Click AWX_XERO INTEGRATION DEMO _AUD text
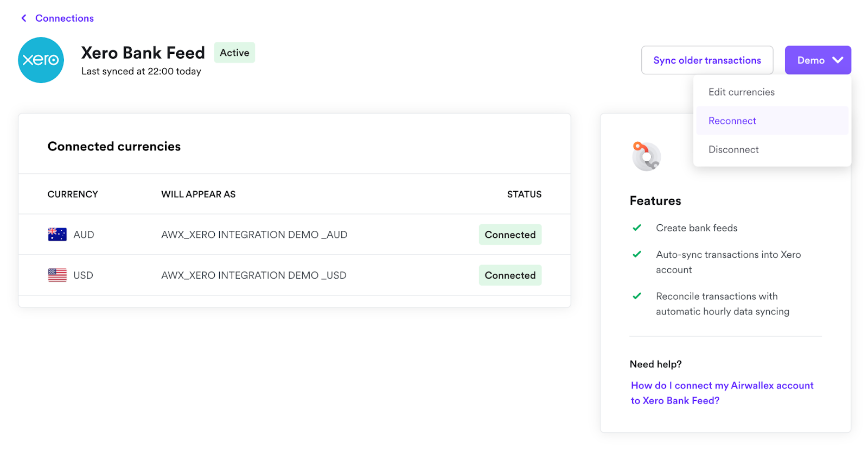Screen dimensions: 868x454 tap(254, 235)
